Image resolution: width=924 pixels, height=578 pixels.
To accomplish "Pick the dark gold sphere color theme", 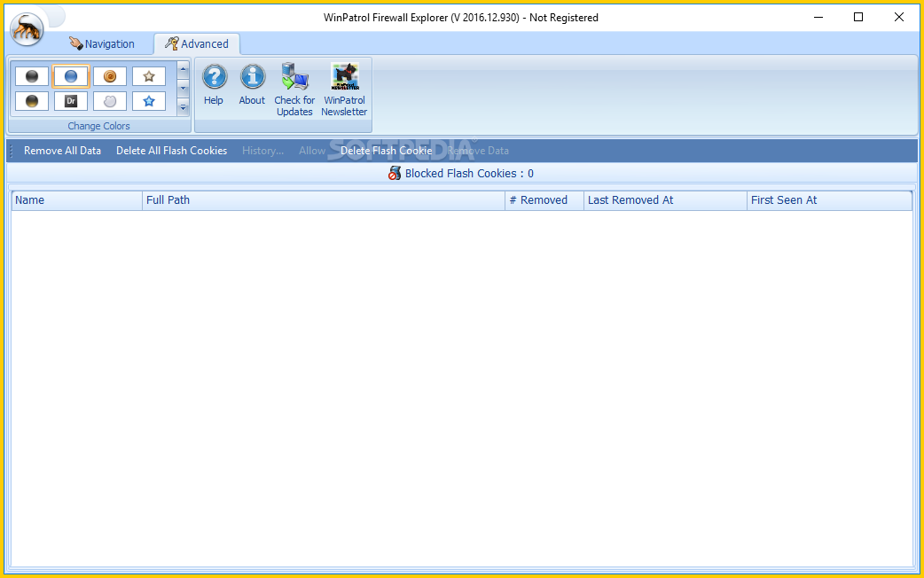I will click(x=32, y=101).
